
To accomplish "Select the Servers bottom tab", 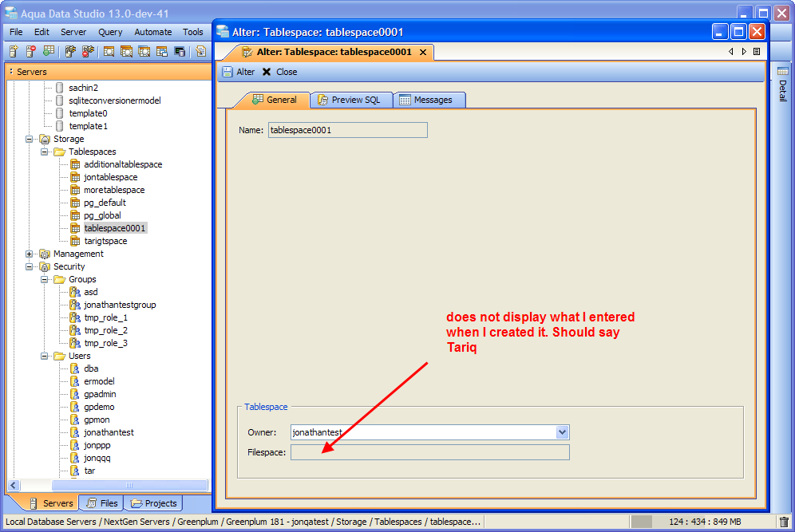I will (51, 503).
